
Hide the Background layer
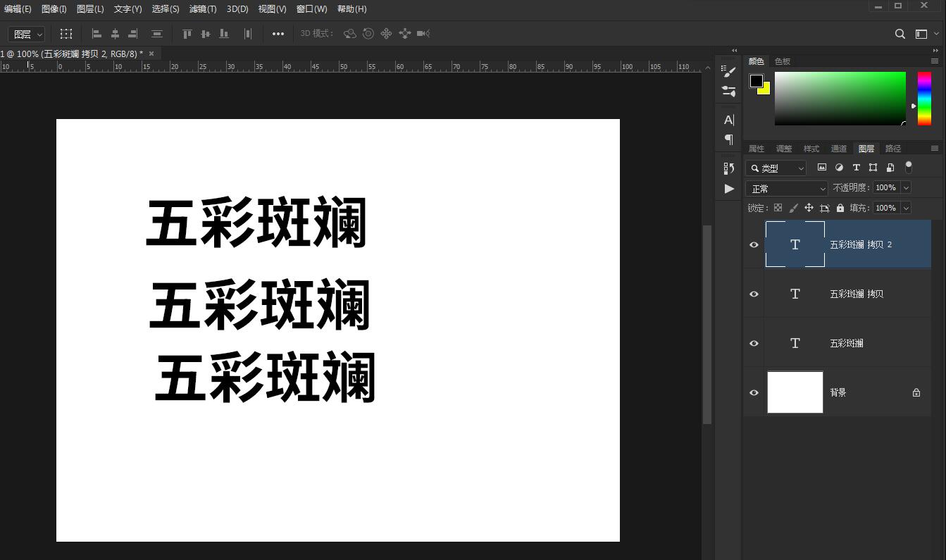(754, 392)
